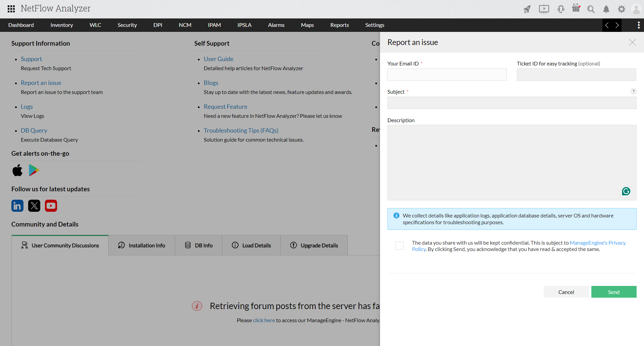Image resolution: width=644 pixels, height=346 pixels.
Task: Switch to the Installation Info tab
Action: (142, 245)
